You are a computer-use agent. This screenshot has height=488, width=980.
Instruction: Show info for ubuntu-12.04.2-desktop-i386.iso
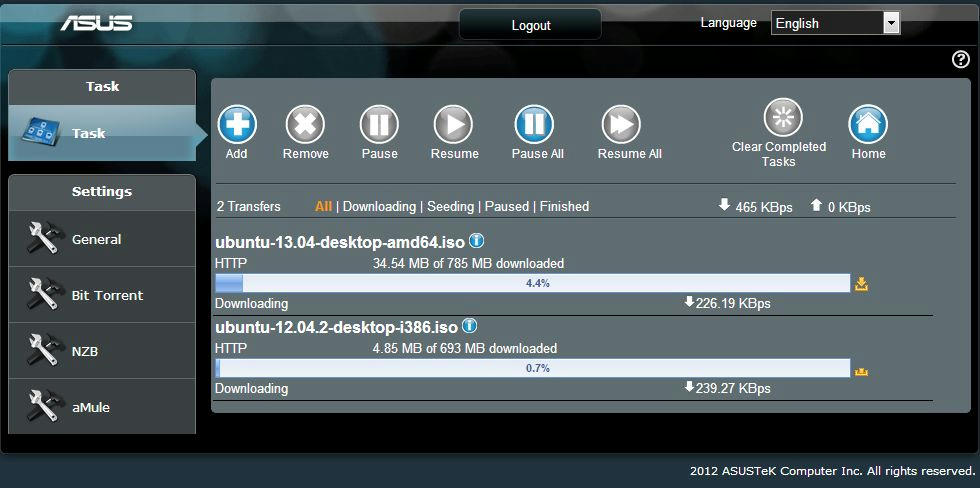tap(469, 326)
